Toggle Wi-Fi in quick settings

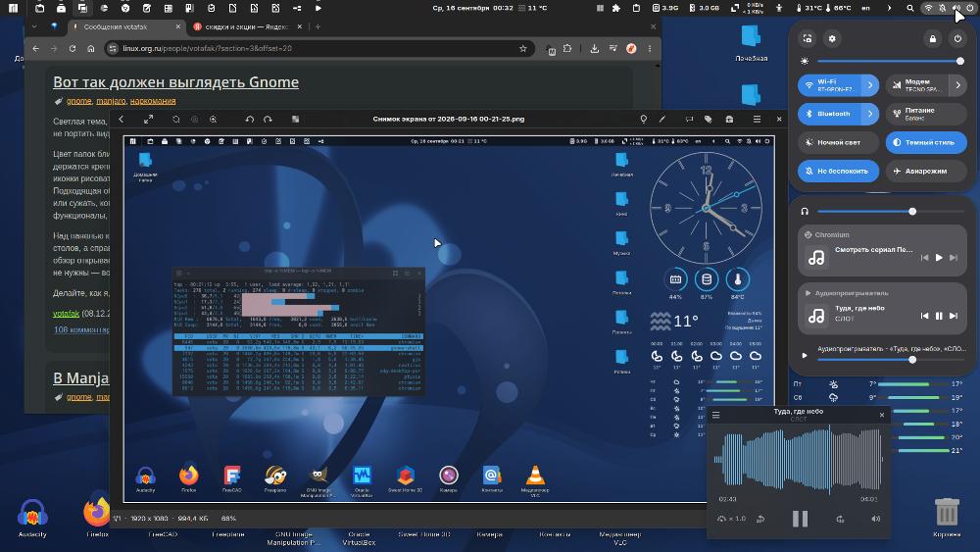point(829,85)
